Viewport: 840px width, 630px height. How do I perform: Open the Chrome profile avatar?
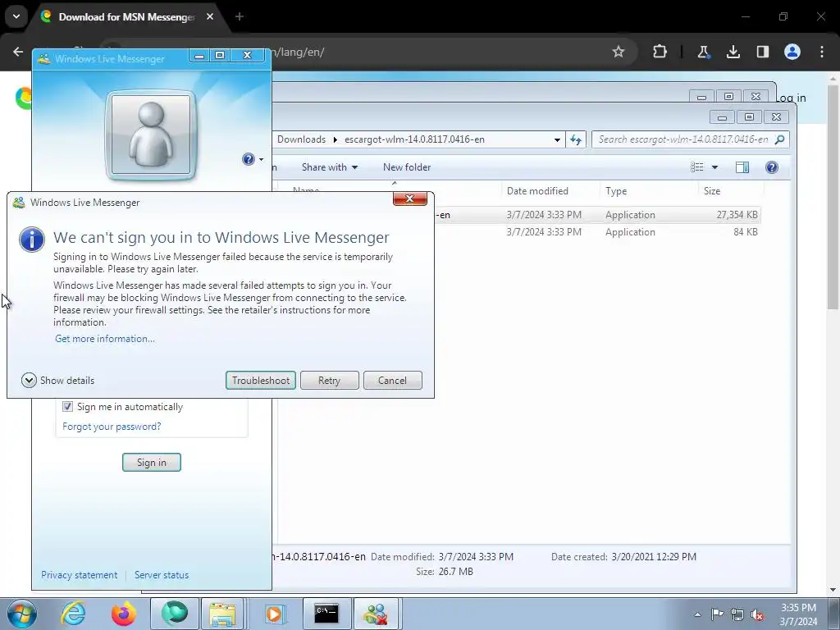792,52
